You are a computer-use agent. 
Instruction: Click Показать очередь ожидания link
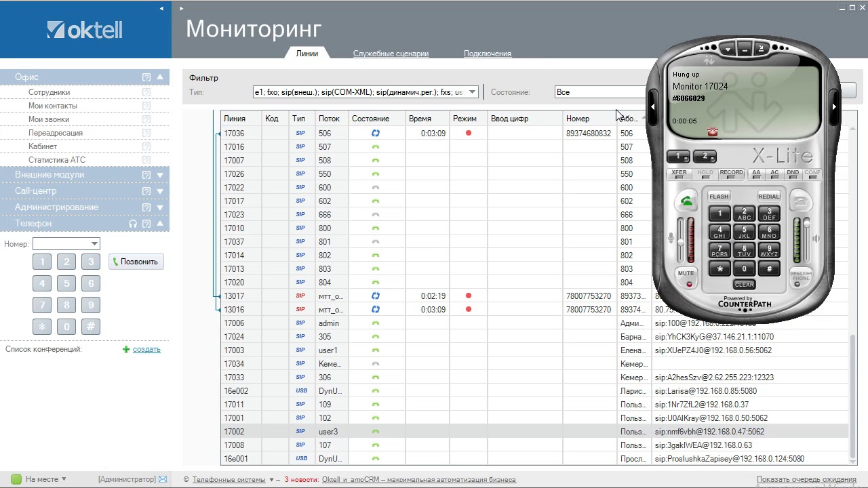click(806, 480)
